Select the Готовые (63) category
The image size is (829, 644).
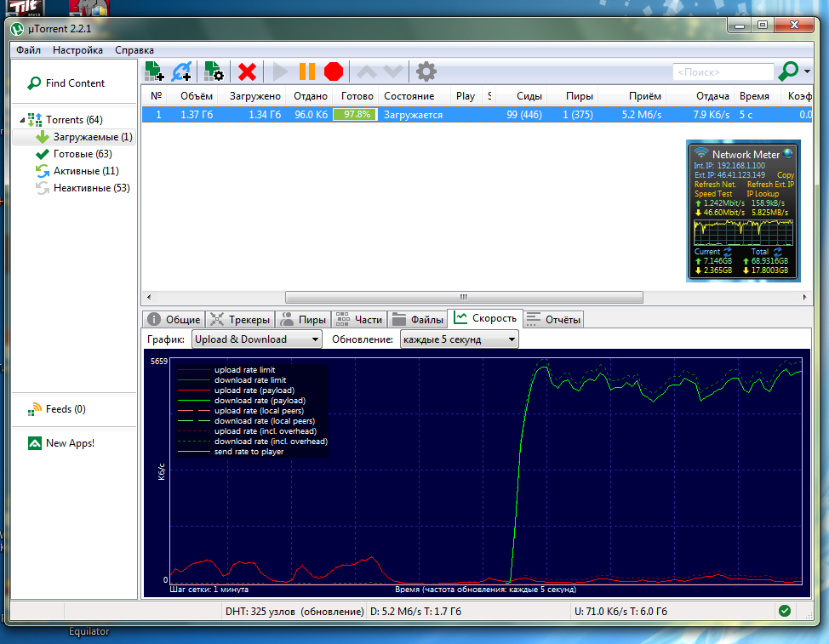(82, 154)
